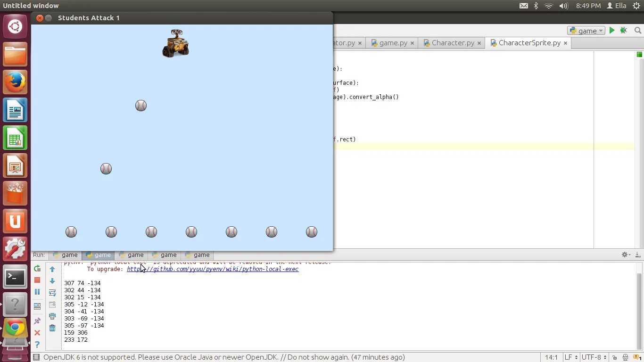Close the CharacterSprite.py editor tab

pyautogui.click(x=565, y=43)
